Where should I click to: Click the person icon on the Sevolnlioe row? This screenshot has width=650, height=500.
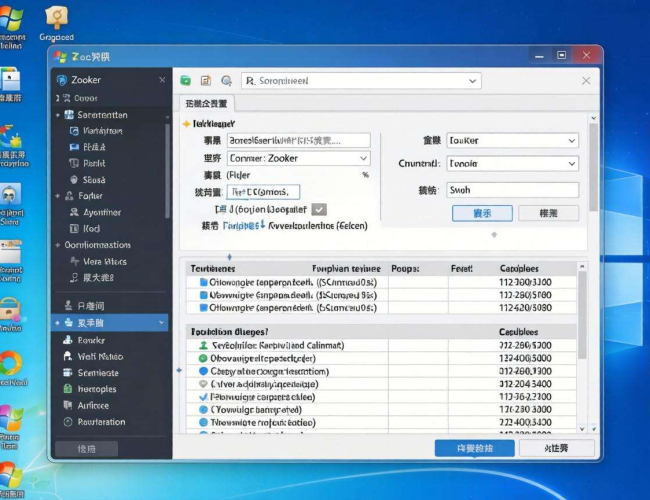[x=203, y=345]
